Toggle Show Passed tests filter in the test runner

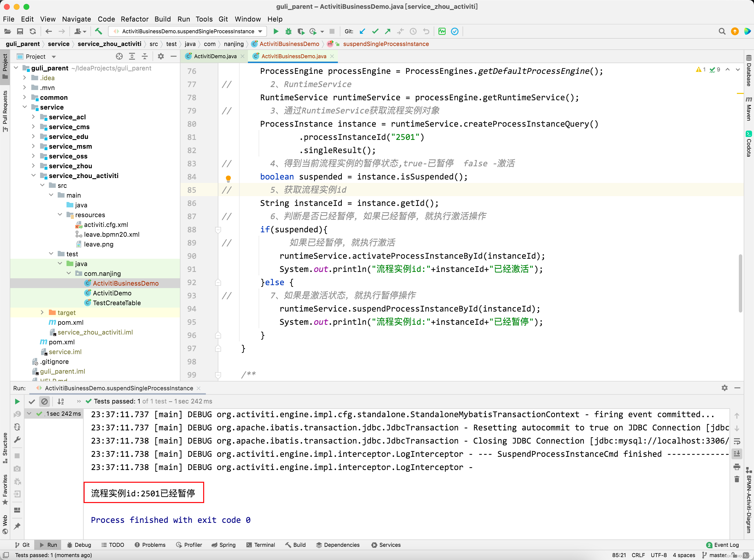[x=32, y=401]
